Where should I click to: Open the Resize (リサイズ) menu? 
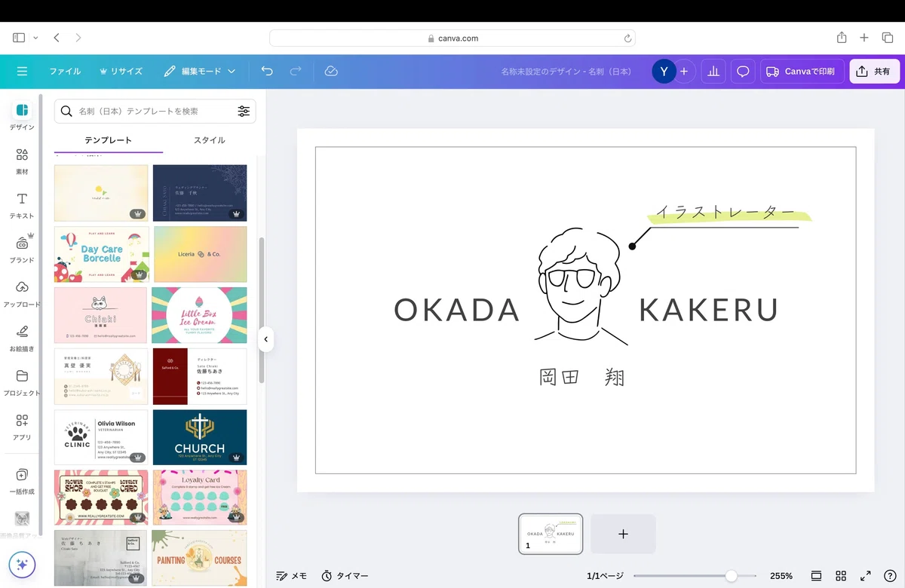(121, 72)
